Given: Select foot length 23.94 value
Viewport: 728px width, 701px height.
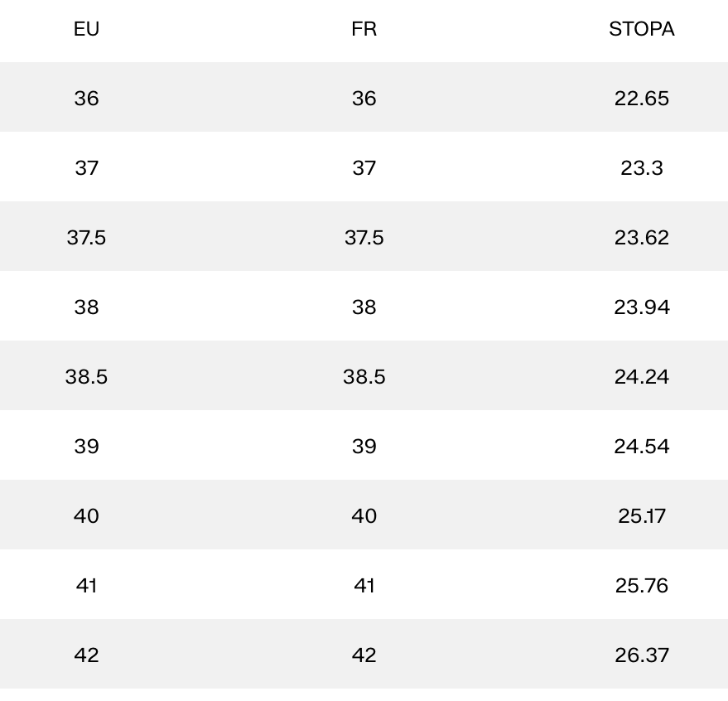Looking at the screenshot, I should [641, 307].
